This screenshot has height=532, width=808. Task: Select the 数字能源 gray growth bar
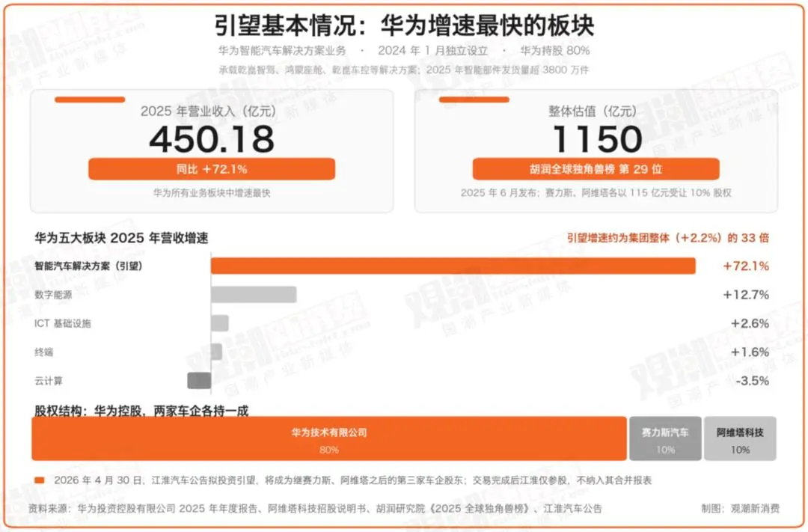[254, 294]
